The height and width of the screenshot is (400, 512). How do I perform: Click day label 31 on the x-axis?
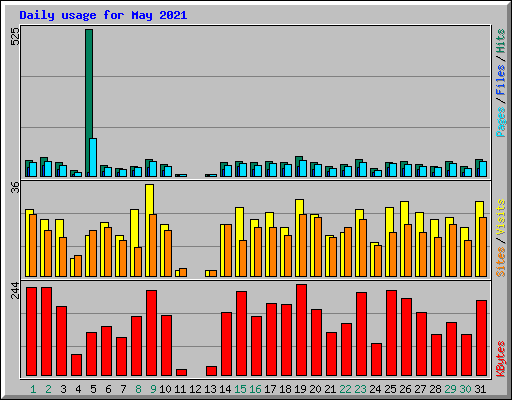coord(480,389)
